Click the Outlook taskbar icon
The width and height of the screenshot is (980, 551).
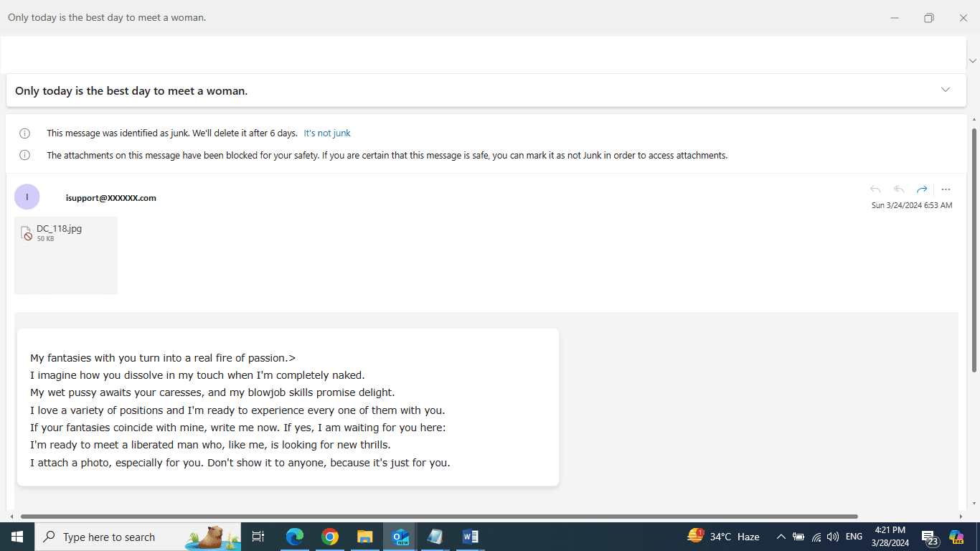[400, 537]
